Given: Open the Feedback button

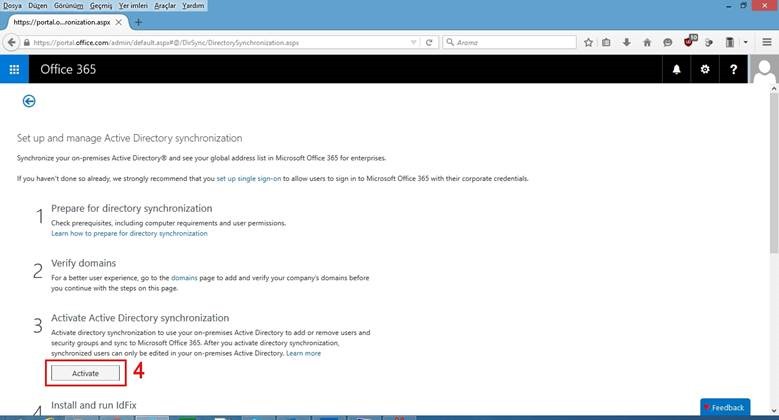Looking at the screenshot, I should point(725,407).
